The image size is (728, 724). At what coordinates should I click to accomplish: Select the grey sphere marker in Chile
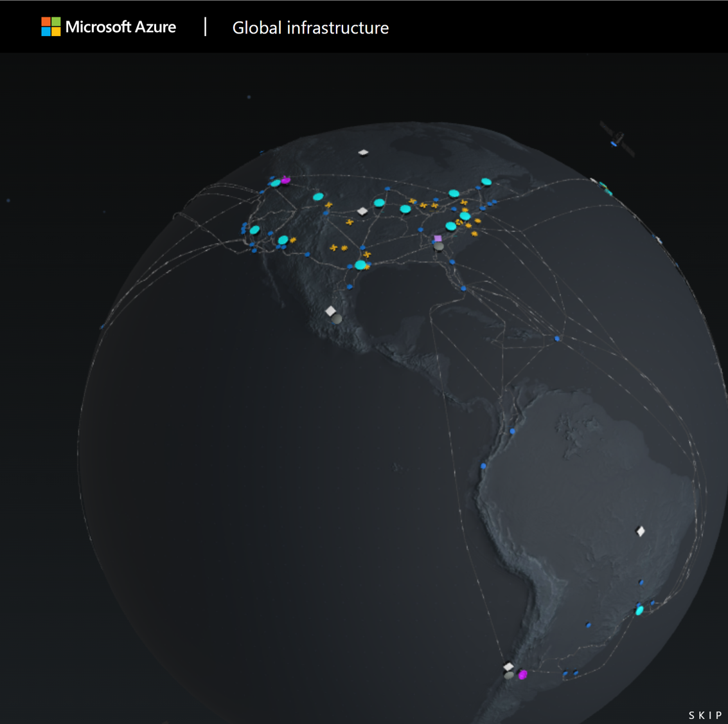[x=509, y=674]
